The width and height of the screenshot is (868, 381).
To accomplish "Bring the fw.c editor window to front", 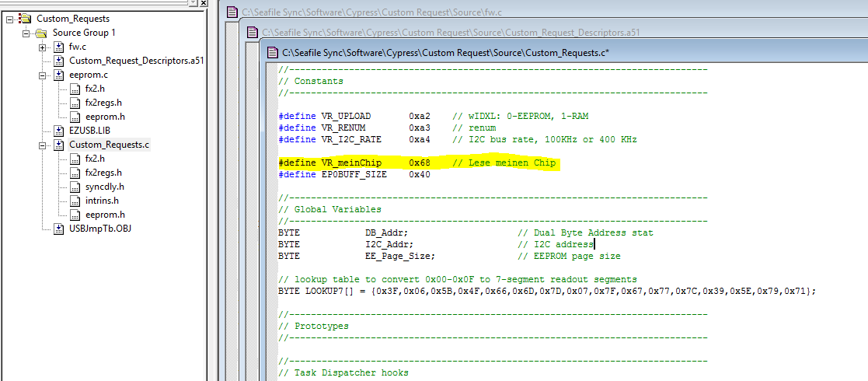I will click(x=372, y=12).
